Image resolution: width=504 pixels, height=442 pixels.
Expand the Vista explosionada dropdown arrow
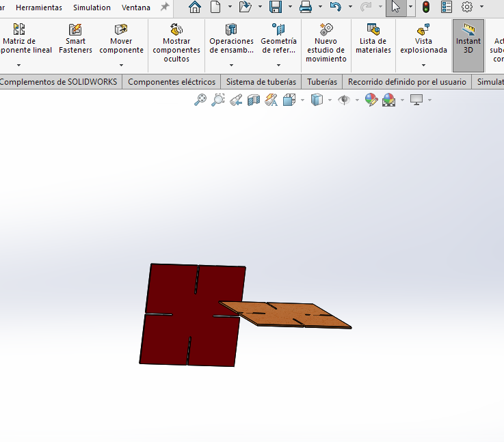(x=423, y=65)
